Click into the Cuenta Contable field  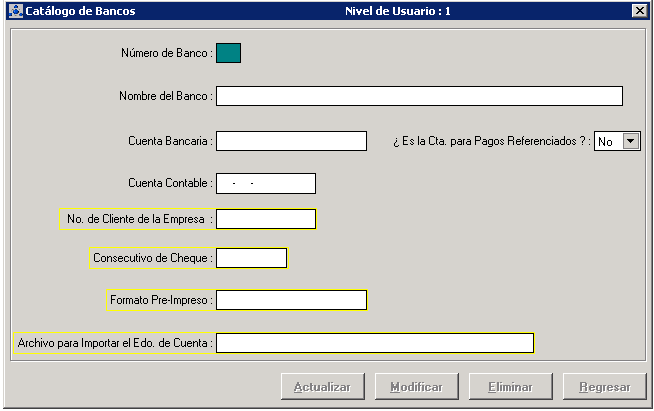click(266, 184)
